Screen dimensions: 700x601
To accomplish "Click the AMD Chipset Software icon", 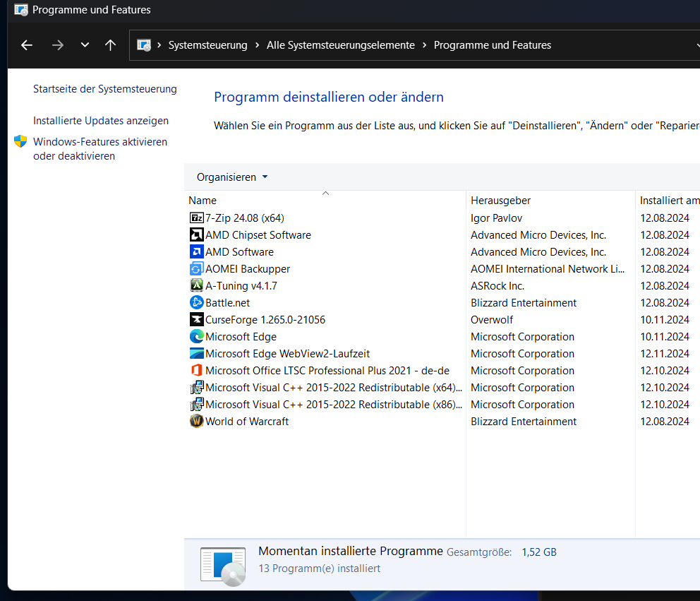I will click(196, 235).
